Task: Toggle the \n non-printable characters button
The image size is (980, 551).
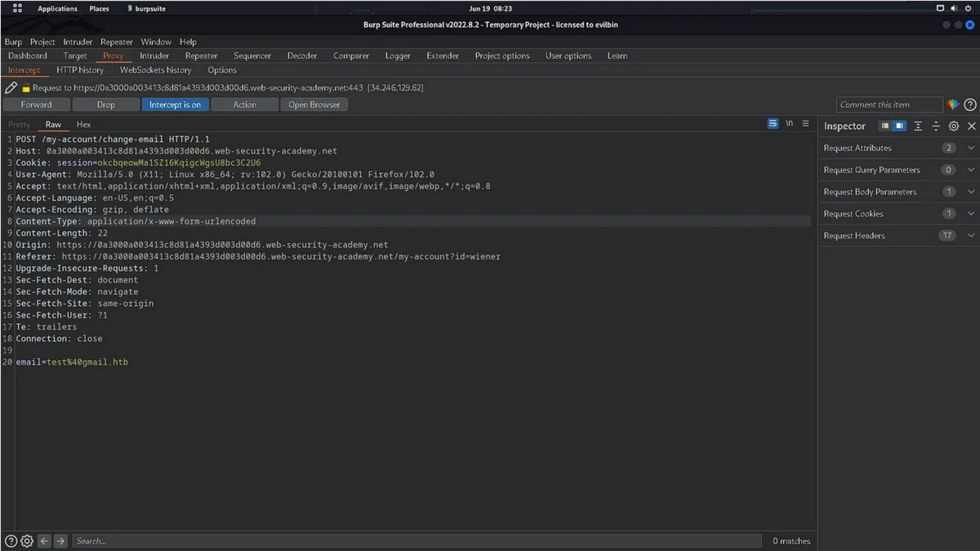Action: pos(789,124)
